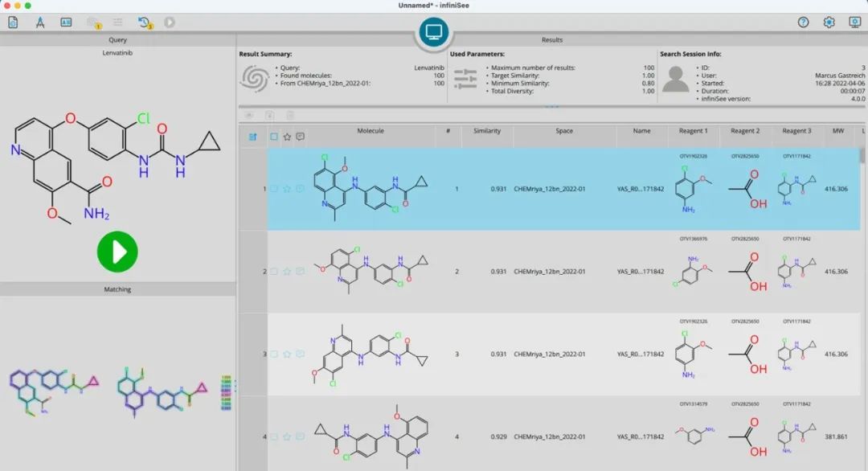Click the greyed toolbar play icon

coord(170,23)
